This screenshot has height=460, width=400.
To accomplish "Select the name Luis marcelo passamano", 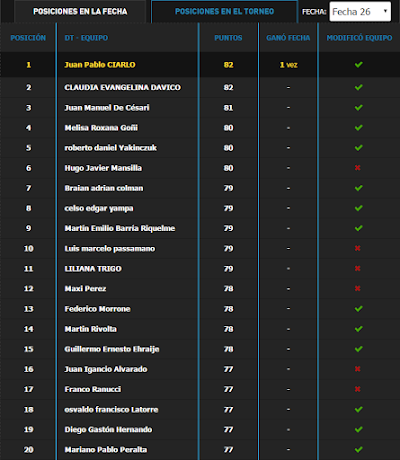I will click(x=110, y=248).
